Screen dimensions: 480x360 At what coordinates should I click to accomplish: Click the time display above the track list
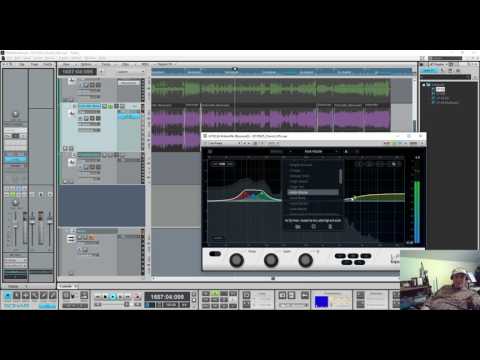[x=77, y=71]
